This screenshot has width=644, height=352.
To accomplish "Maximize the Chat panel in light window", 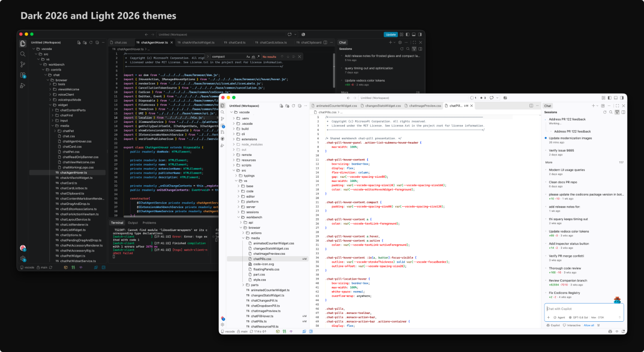I will click(617, 105).
